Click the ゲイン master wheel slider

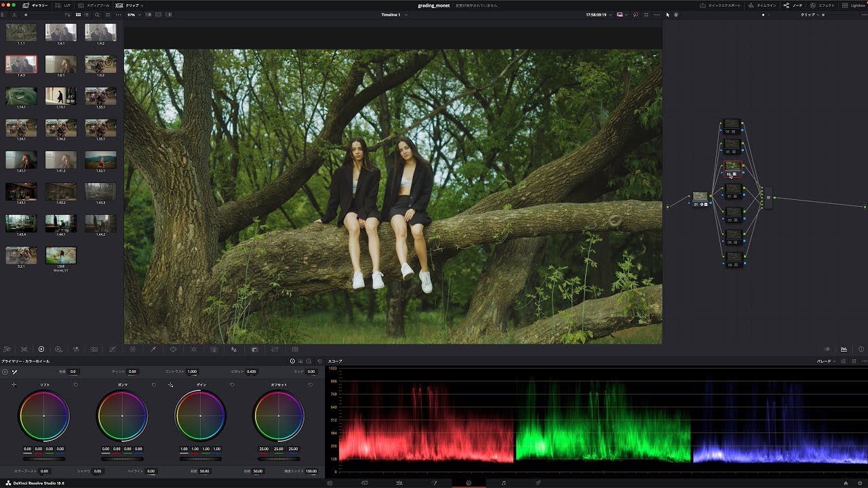(x=201, y=458)
